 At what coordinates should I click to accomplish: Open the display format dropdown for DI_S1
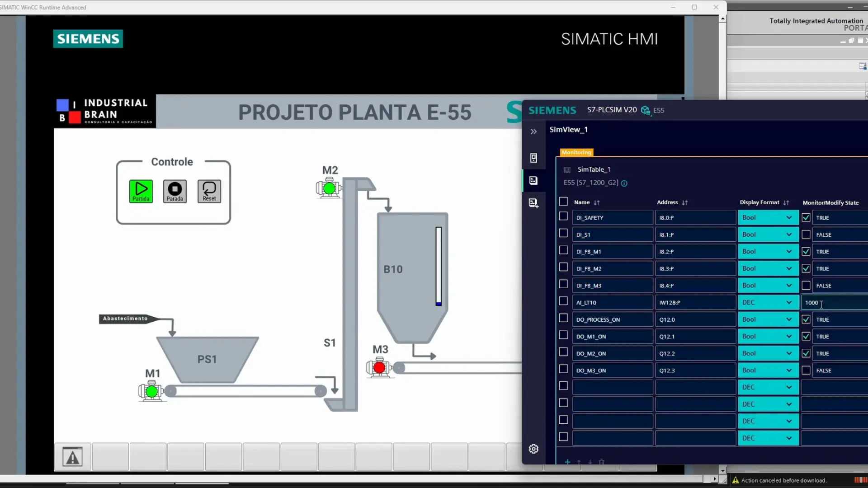coord(768,235)
